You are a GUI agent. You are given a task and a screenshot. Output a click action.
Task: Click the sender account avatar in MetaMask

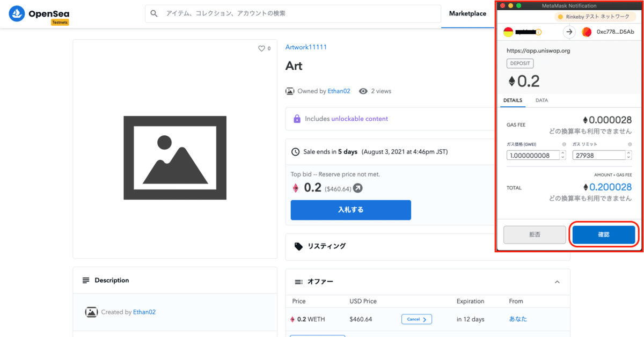pos(508,32)
